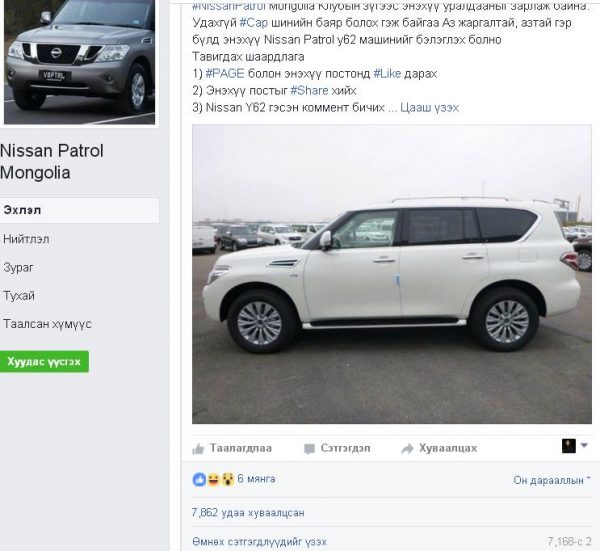This screenshot has height=551, width=600.
Task: Open the white Nissan Patrol photo
Action: pos(392,274)
